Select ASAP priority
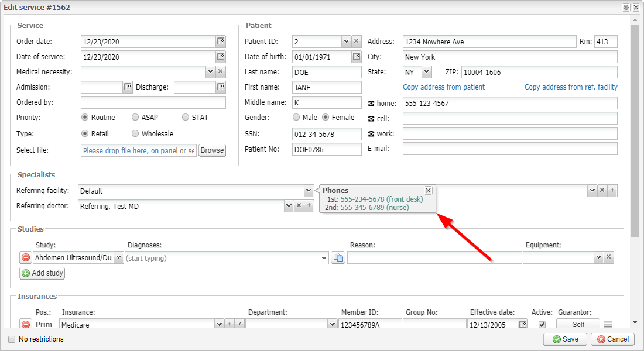Viewport: 644px width, 351px height. coord(135,118)
